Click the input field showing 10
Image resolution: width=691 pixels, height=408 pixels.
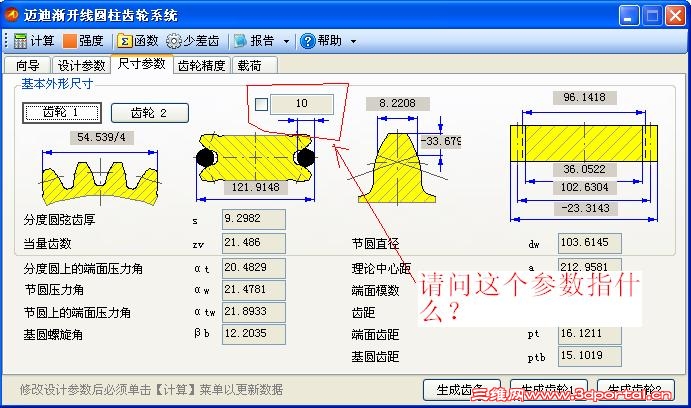(302, 104)
